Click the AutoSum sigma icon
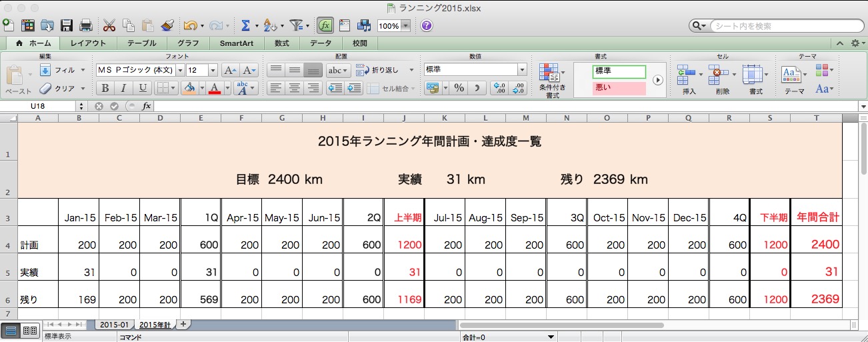The width and height of the screenshot is (868, 342). [x=245, y=26]
